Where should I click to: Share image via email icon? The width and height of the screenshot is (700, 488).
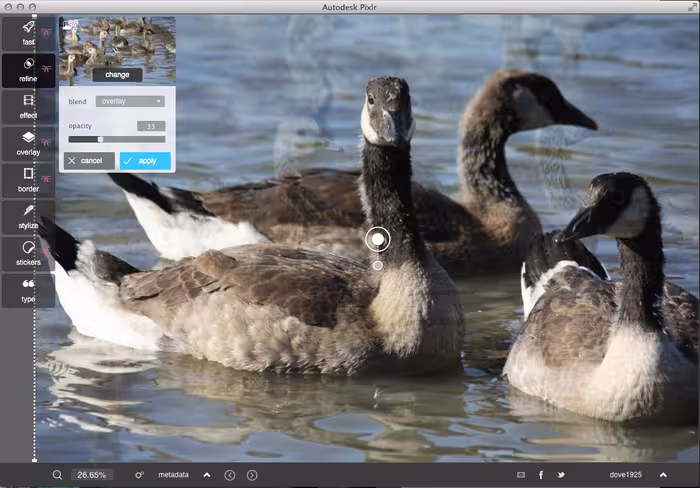click(x=521, y=475)
